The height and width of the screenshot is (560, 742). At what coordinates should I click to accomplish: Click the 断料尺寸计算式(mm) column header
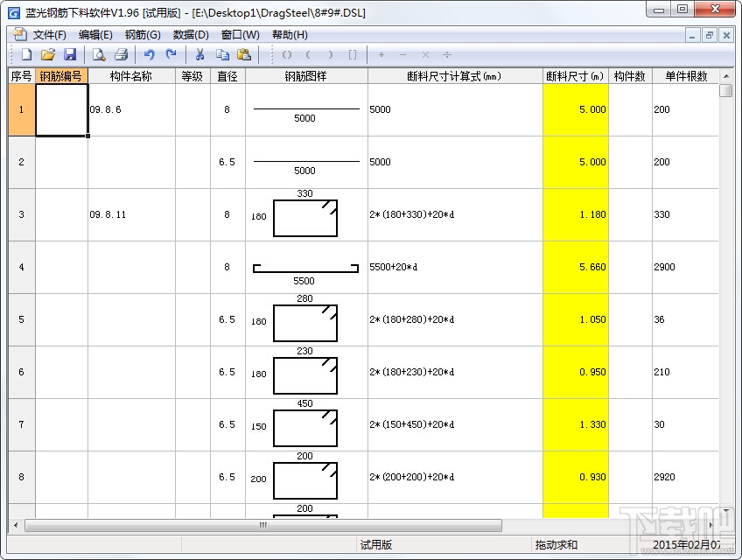click(x=455, y=76)
